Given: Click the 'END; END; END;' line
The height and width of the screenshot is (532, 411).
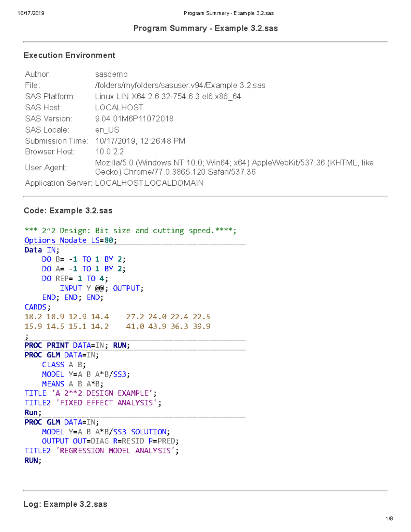Looking at the screenshot, I should click(73, 298).
